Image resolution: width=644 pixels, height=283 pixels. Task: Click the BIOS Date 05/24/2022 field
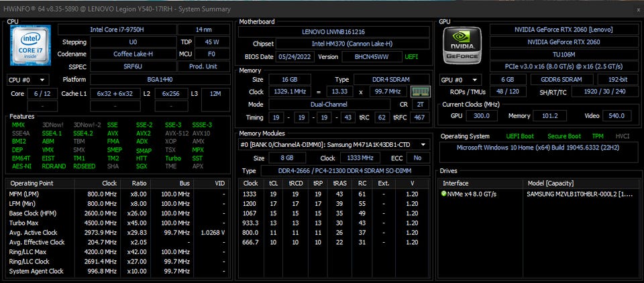point(294,57)
